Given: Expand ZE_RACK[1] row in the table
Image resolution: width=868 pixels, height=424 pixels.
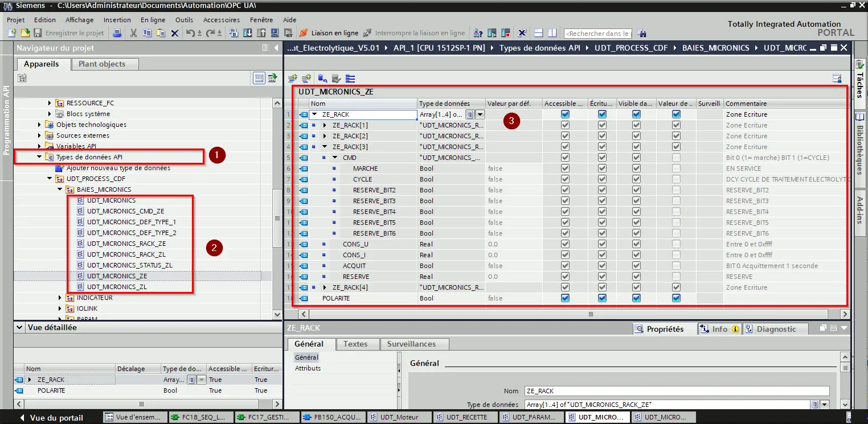Looking at the screenshot, I should tap(325, 125).
